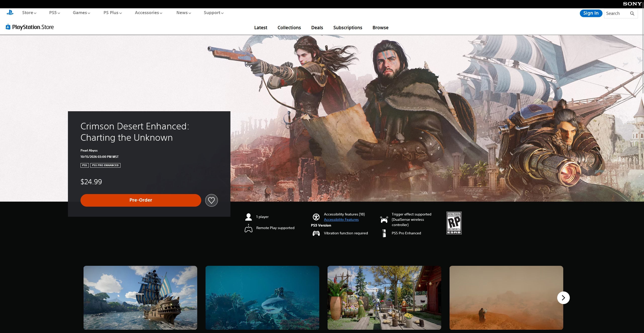Add game to wishlist with heart icon
The height and width of the screenshot is (333, 644).
tap(211, 200)
